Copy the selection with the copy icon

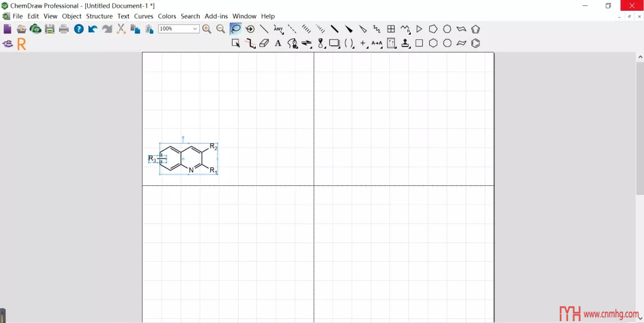pyautogui.click(x=135, y=29)
